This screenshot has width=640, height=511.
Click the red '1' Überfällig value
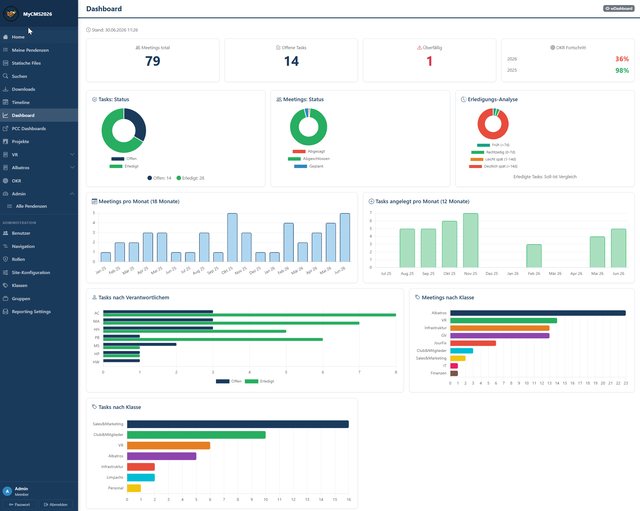429,61
